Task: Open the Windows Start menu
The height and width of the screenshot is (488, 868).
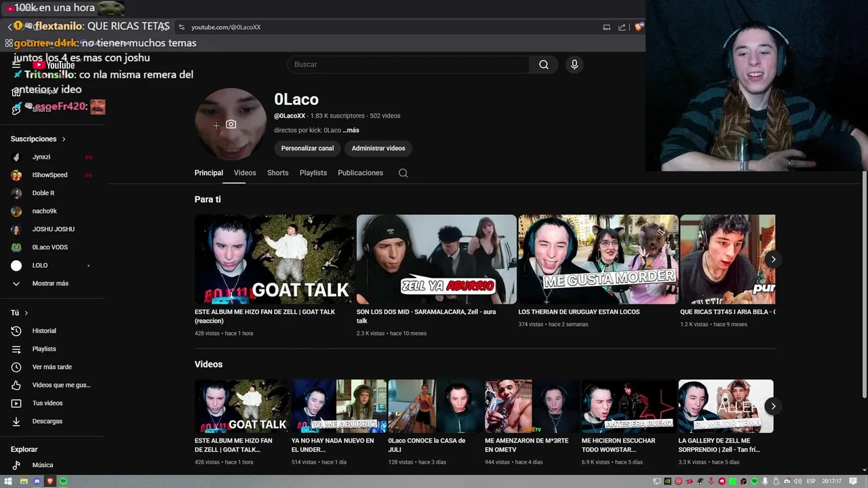Action: 9,481
